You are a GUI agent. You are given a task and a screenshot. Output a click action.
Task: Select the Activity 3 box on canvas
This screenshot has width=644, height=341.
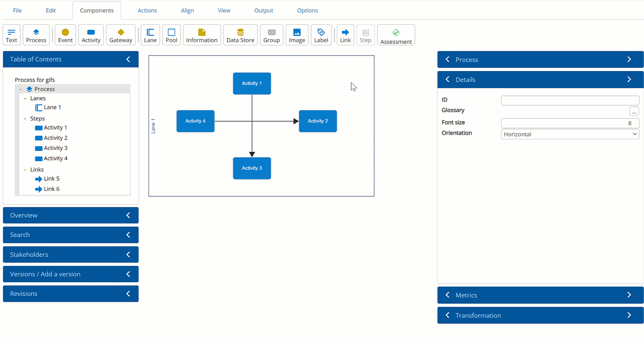(x=252, y=168)
